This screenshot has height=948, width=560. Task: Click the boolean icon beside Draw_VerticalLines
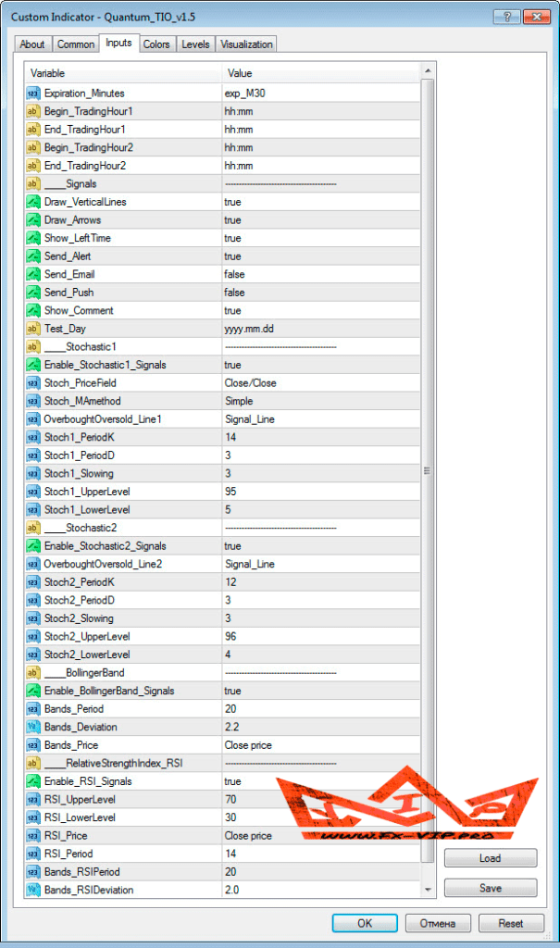coord(32,202)
